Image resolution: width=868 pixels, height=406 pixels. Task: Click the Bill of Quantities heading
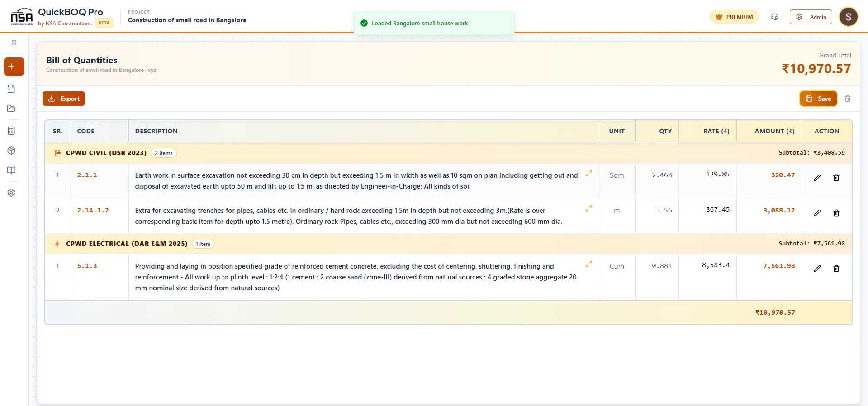(x=82, y=60)
